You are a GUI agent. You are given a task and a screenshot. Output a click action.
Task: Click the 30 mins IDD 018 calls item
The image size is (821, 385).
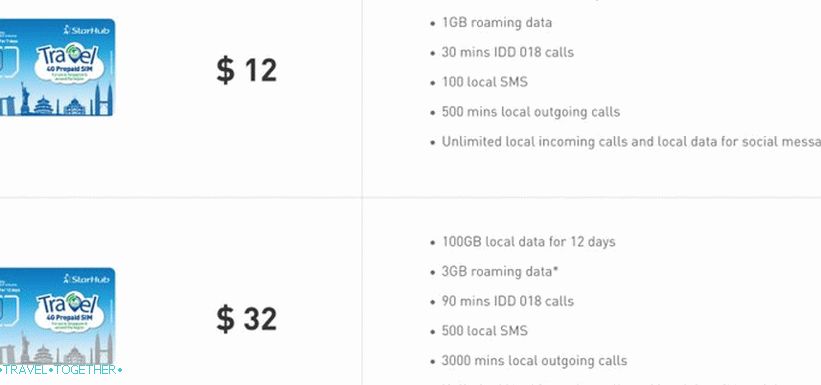coord(507,52)
